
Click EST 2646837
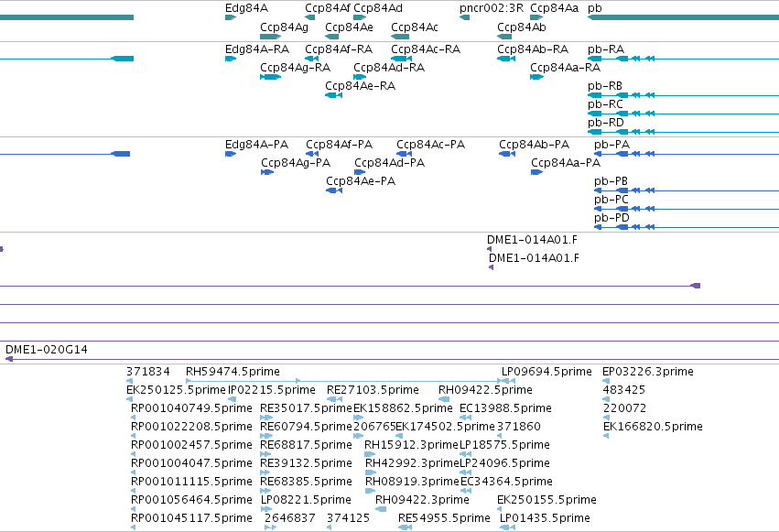[289, 518]
